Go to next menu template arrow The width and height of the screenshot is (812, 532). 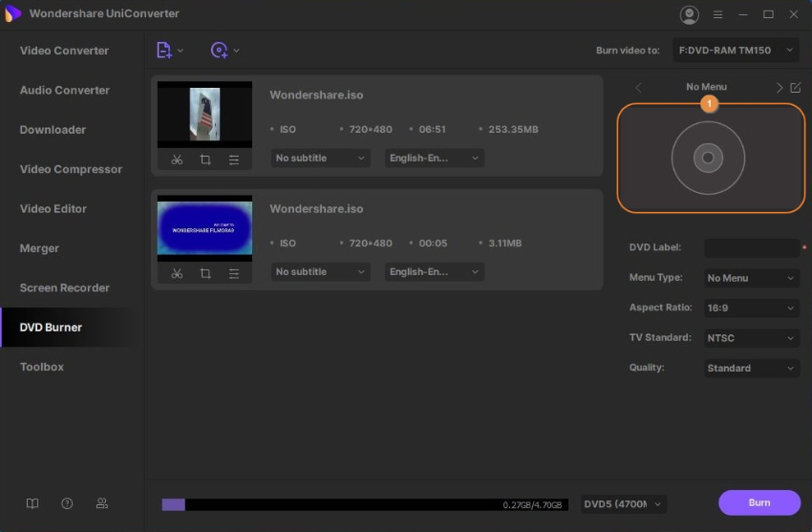pyautogui.click(x=780, y=88)
